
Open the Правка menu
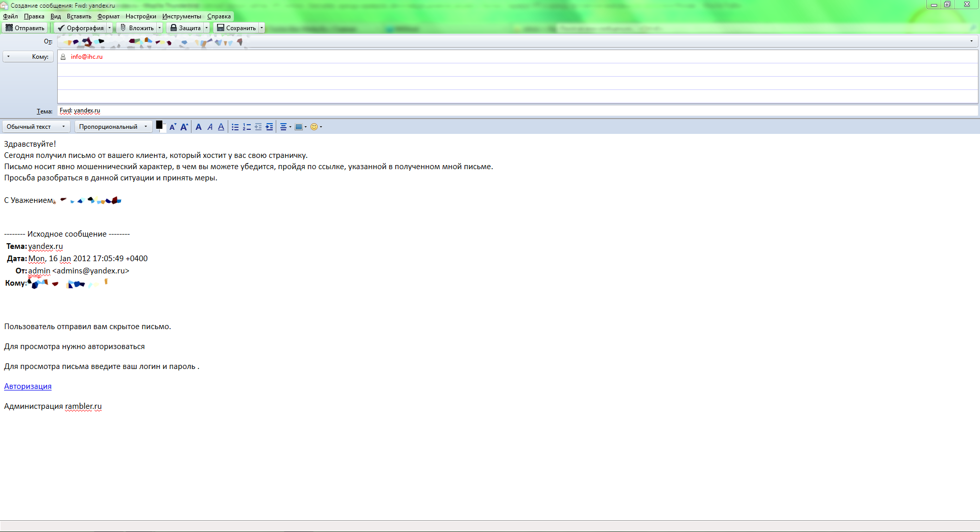(34, 16)
